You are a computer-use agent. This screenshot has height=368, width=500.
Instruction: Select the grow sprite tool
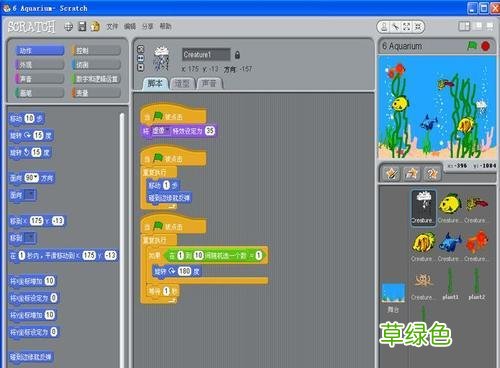[407, 27]
